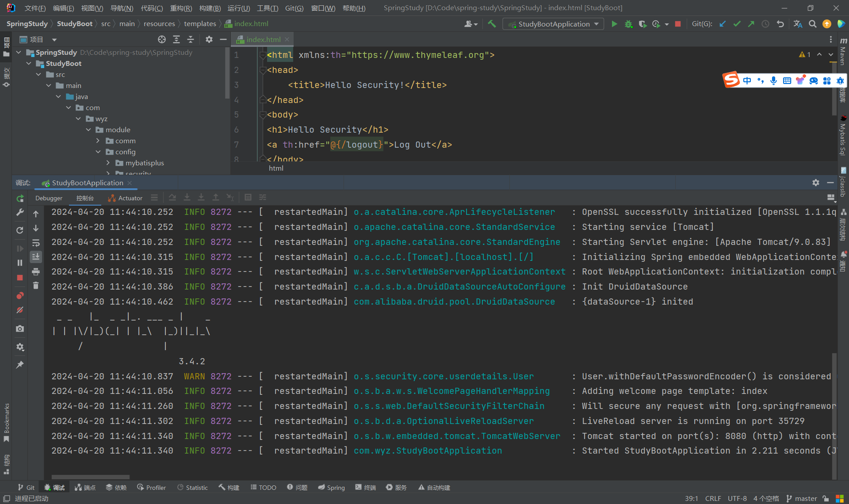Viewport: 849px width, 504px height.
Task: Click the Clear All trash icon
Action: click(36, 286)
